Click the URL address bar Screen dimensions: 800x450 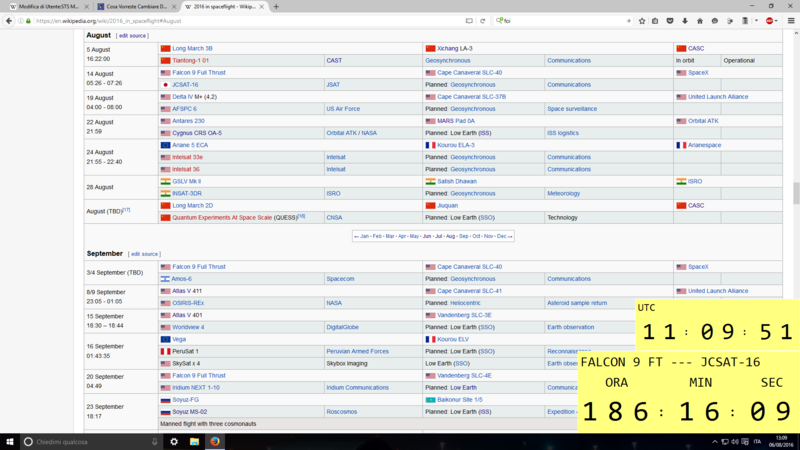245,21
